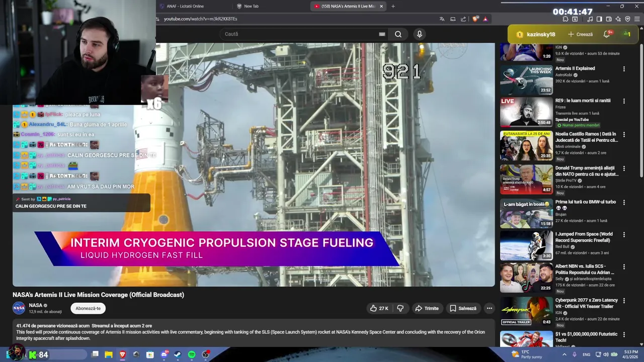Open Steam from the taskbar
Image resolution: width=644 pixels, height=362 pixels.
point(178,354)
